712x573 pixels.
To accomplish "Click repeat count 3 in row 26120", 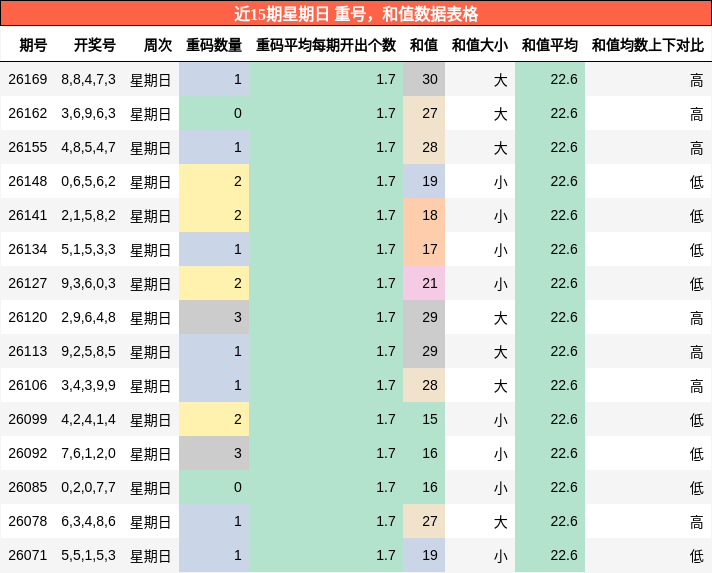I will point(214,317).
